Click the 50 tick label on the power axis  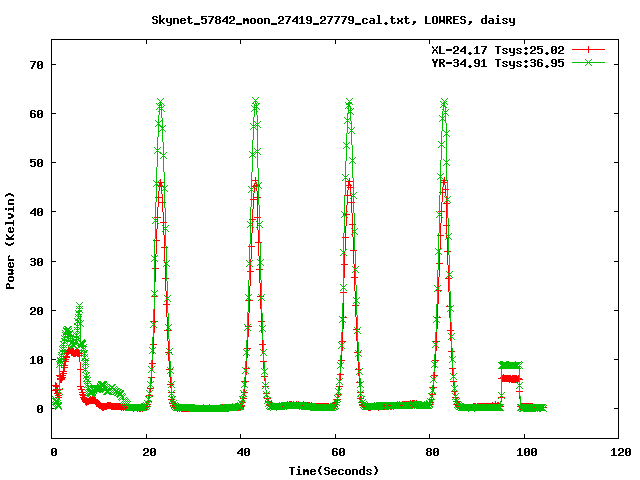[37, 163]
